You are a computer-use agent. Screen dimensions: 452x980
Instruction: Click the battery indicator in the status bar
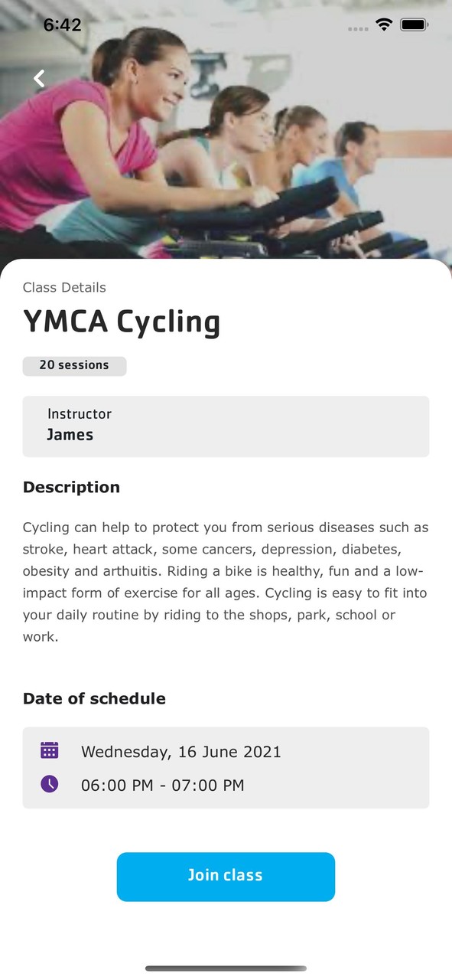point(415,24)
